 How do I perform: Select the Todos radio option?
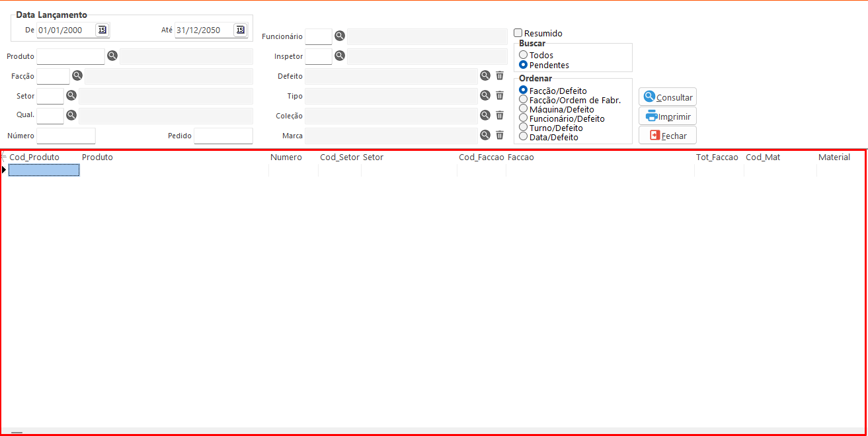pos(524,55)
